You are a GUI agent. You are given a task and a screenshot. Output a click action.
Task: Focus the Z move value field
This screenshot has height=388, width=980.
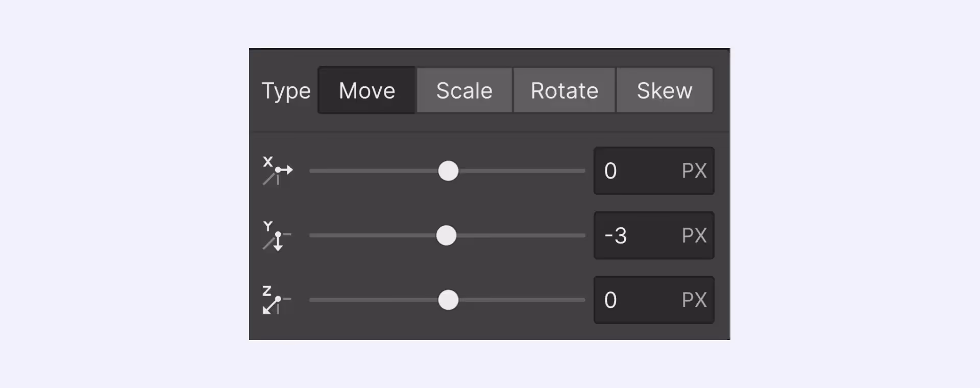(x=633, y=300)
